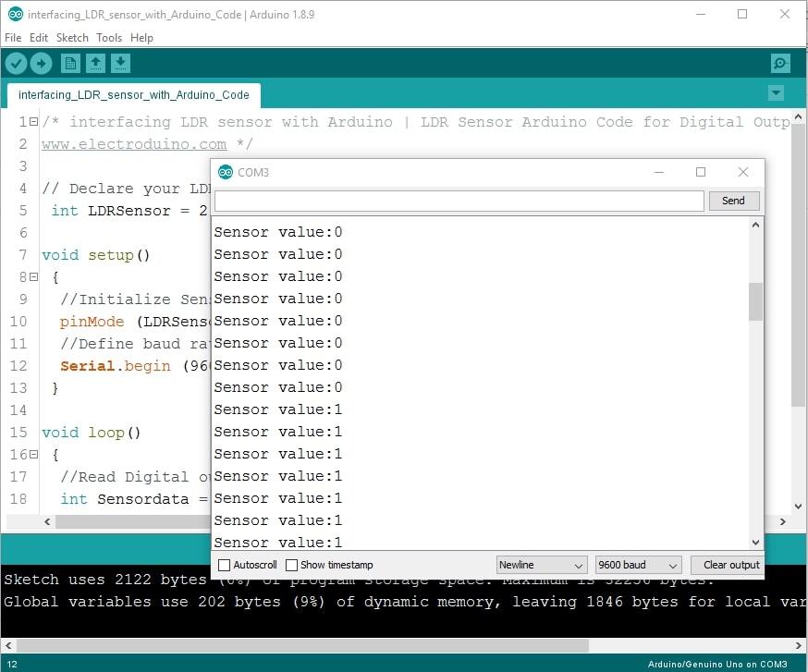Enable the Show timestamp checkbox
This screenshot has width=808, height=672.
pos(291,566)
